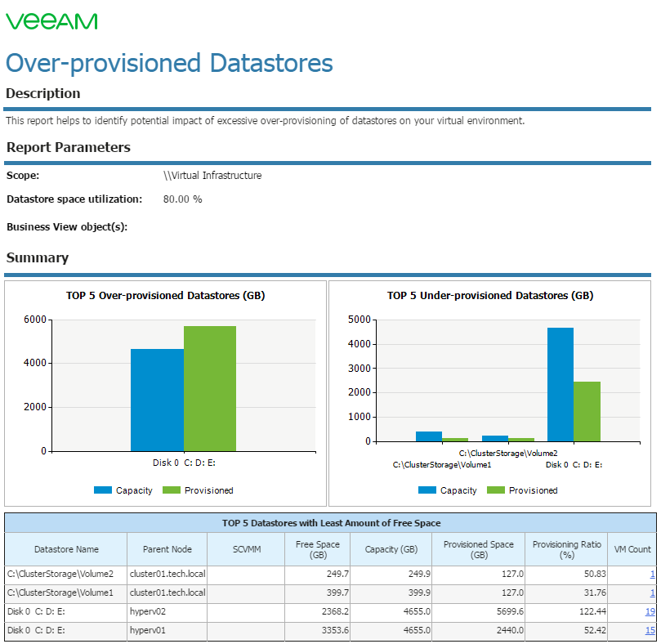Select the 50.83 provisioning ratio value
Image resolution: width=661 pixels, height=644 pixels.
click(x=596, y=574)
